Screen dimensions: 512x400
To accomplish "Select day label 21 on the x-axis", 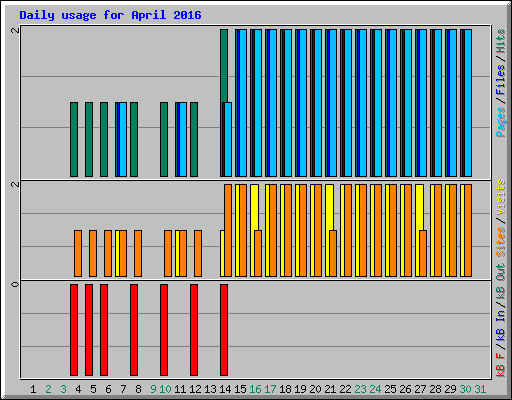I will (330, 389).
